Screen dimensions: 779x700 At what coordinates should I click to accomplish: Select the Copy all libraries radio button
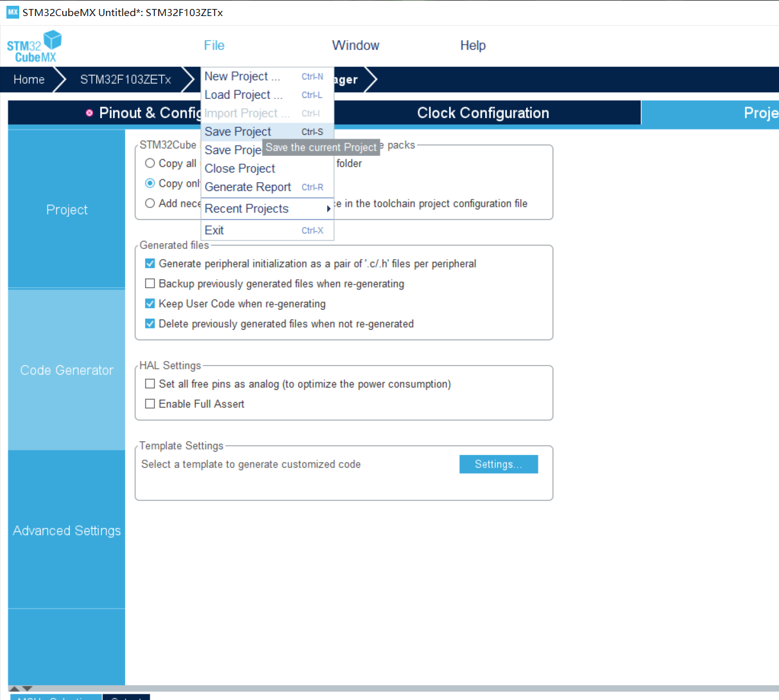click(150, 164)
